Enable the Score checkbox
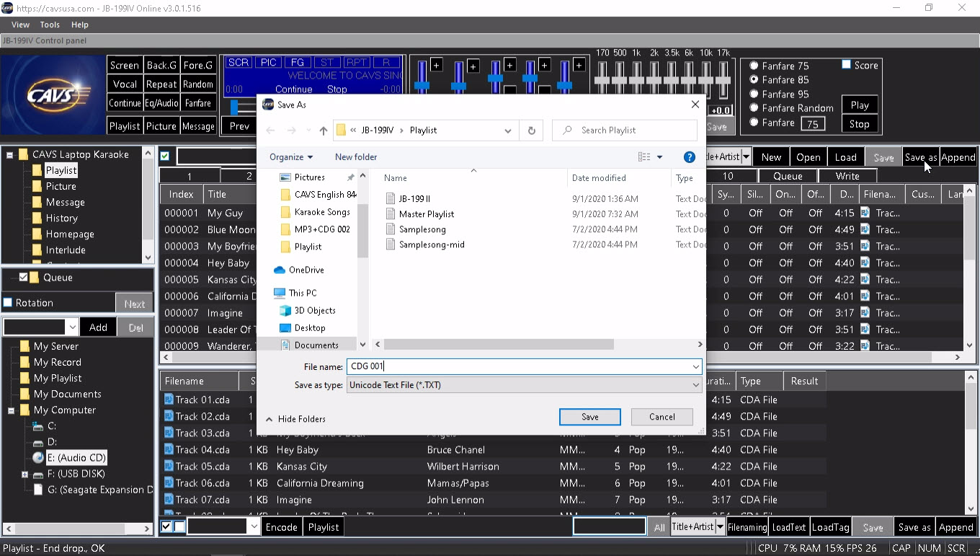 pos(847,65)
